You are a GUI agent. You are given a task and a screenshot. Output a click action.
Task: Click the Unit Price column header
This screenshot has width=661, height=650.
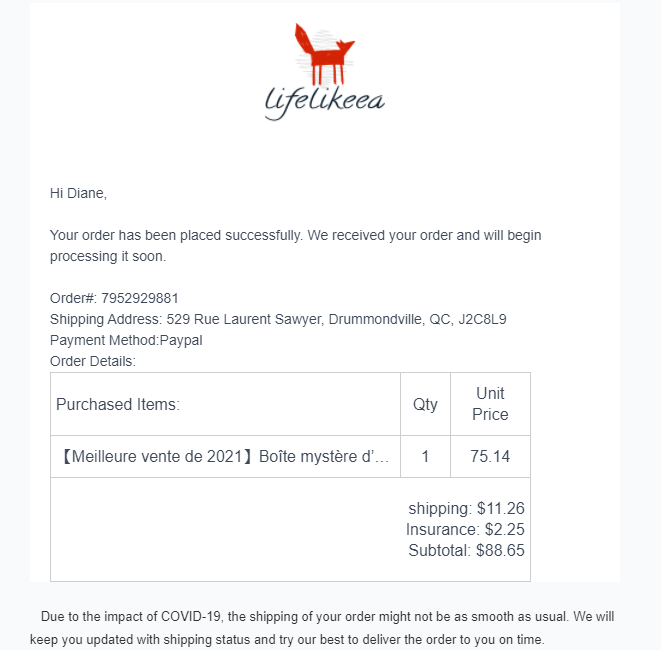point(490,404)
